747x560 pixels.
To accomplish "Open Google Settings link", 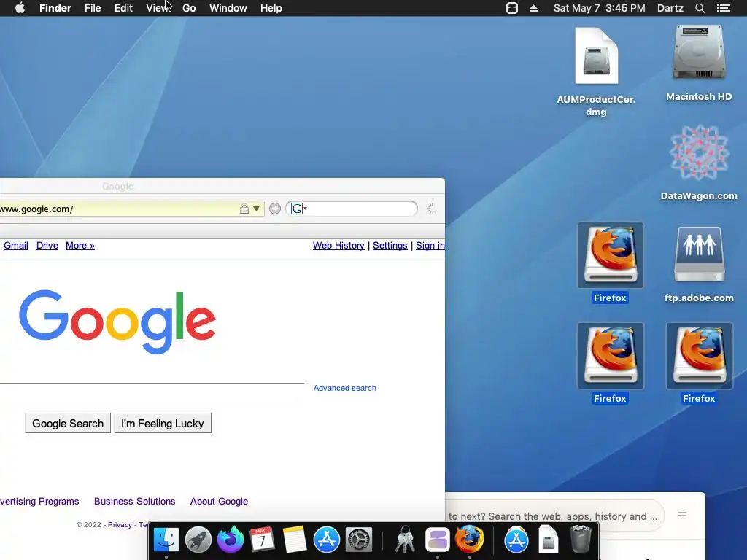I will pos(390,245).
